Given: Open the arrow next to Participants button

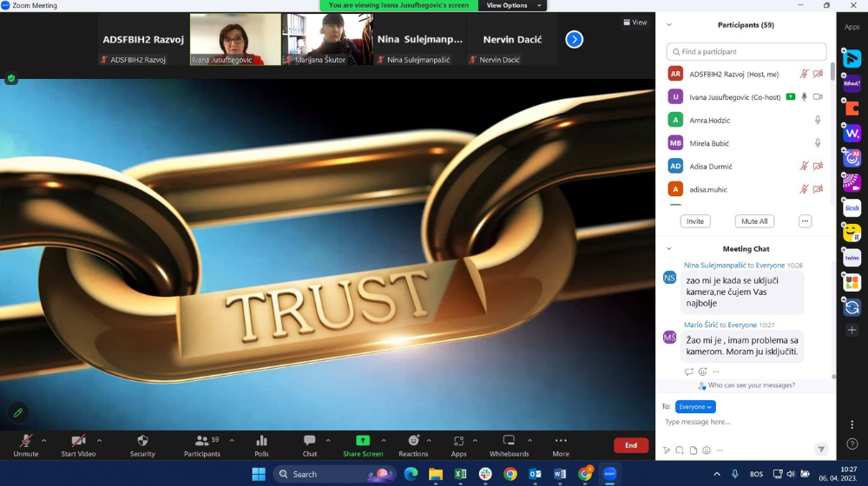Looking at the screenshot, I should [232, 441].
